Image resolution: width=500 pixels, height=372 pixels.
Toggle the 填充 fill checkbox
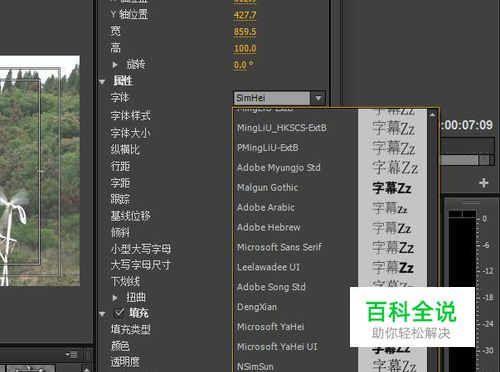(119, 313)
